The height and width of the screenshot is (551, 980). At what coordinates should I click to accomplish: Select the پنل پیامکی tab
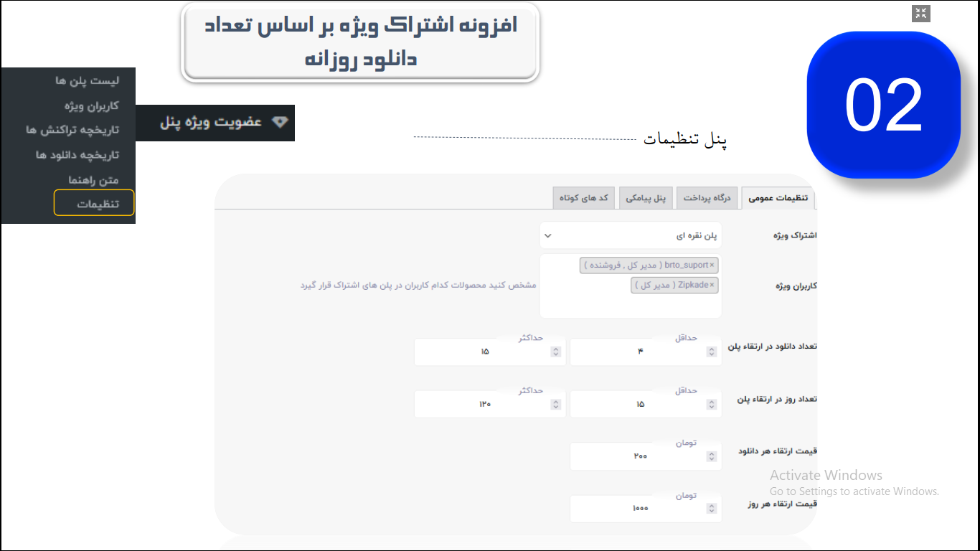pos(646,199)
